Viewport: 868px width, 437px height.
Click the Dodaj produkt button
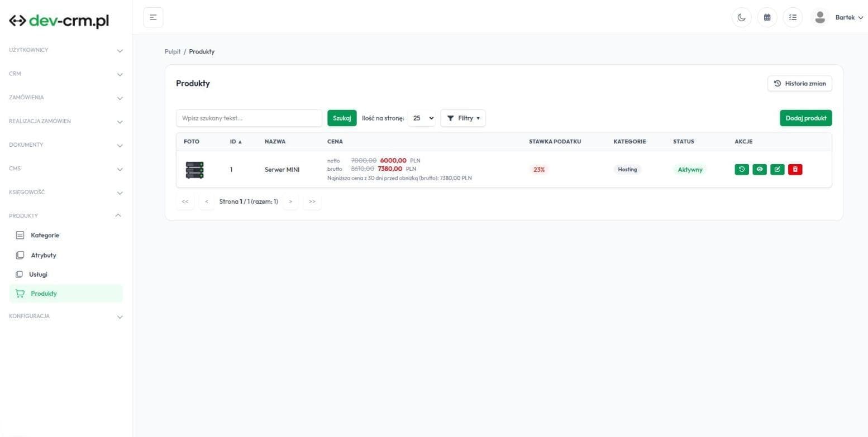(805, 118)
